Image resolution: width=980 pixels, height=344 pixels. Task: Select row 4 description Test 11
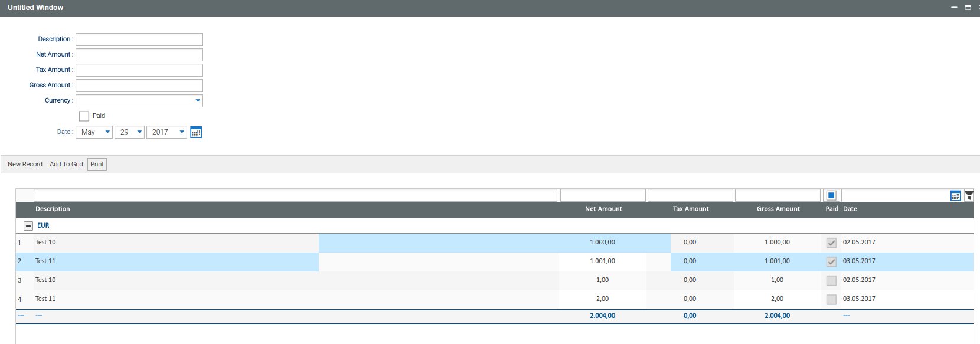pos(45,299)
